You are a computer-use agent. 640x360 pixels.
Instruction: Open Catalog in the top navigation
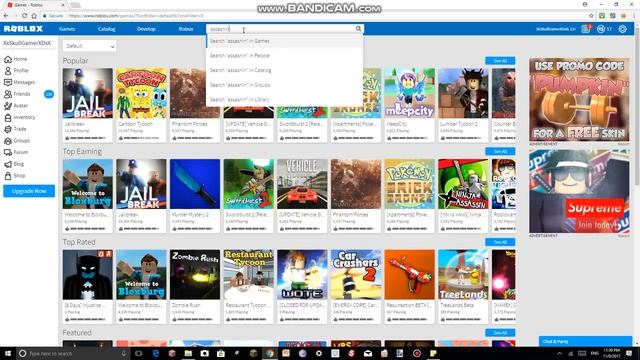pos(107,29)
